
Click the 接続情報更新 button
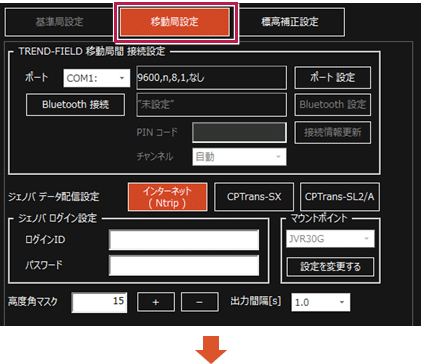point(332,132)
